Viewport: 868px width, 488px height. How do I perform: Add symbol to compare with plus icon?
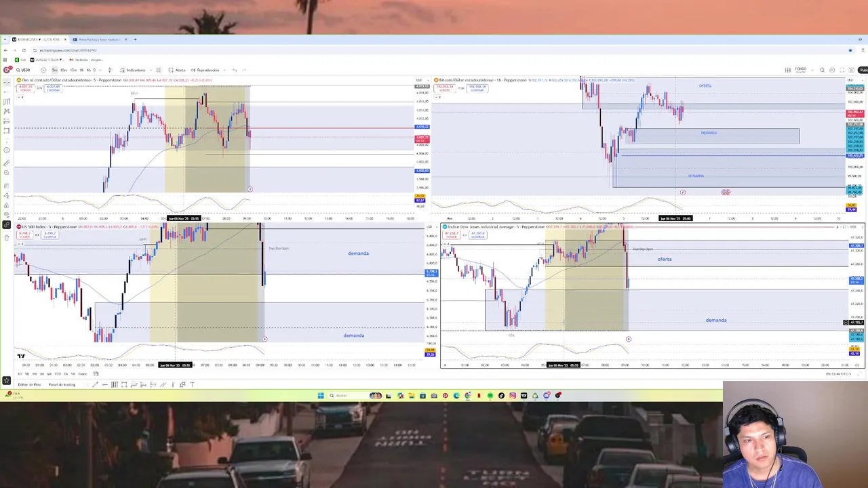(x=43, y=70)
